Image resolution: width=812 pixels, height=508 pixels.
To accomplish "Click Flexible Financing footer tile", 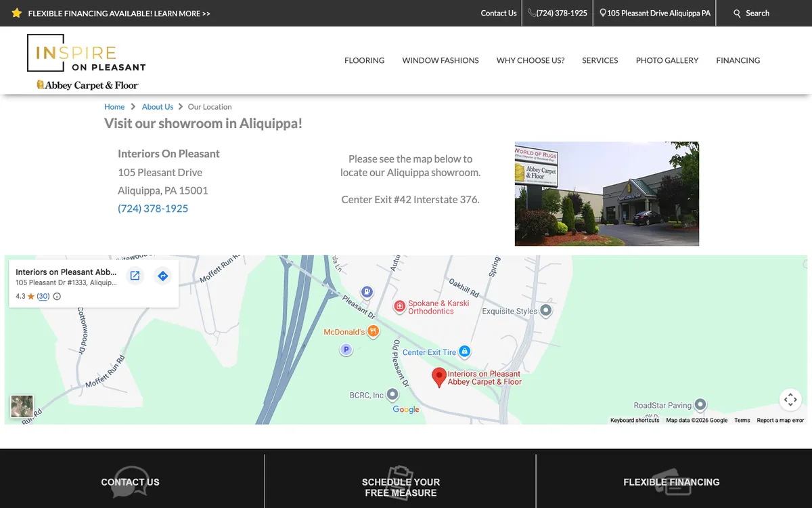I will point(671,482).
